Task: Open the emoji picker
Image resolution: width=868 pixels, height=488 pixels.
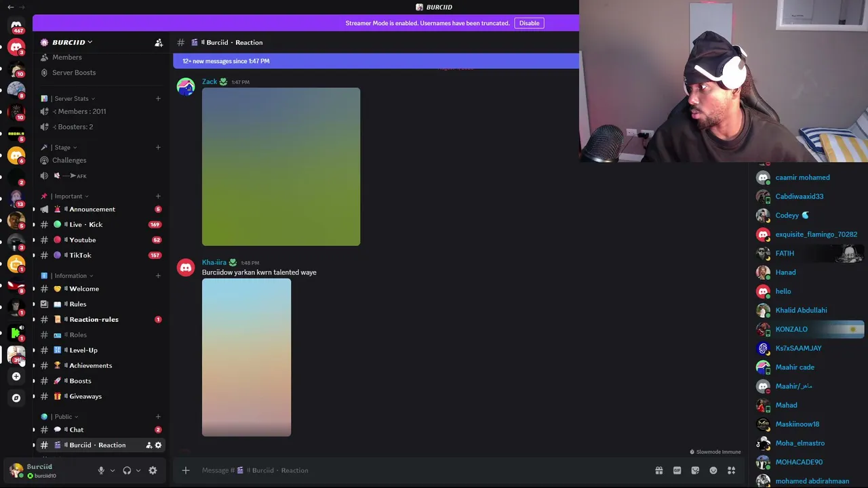Action: point(713,470)
